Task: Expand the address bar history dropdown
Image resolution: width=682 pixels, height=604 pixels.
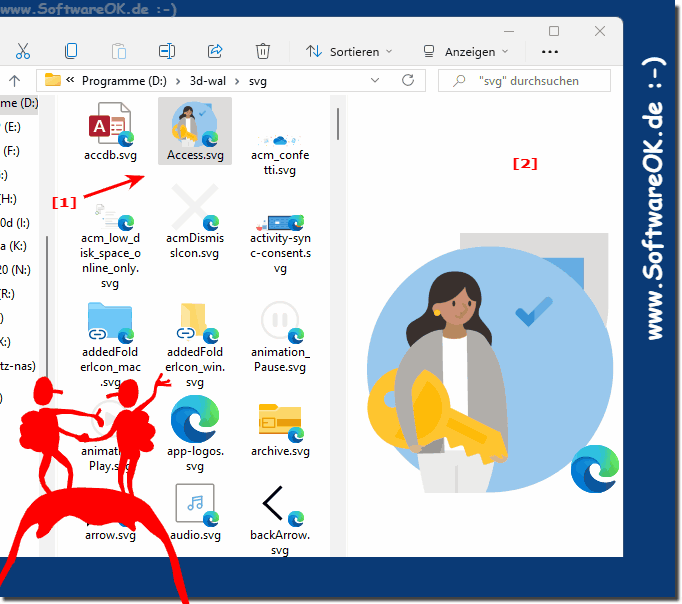Action: [x=375, y=80]
